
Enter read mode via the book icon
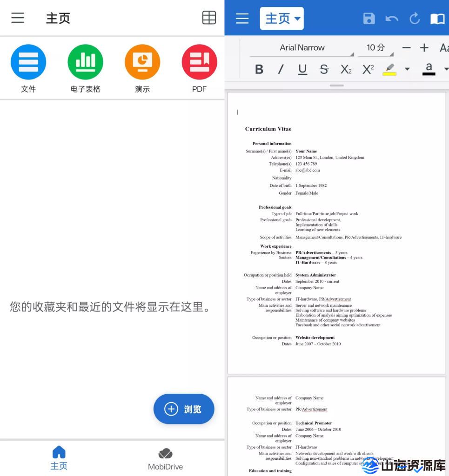(437, 19)
